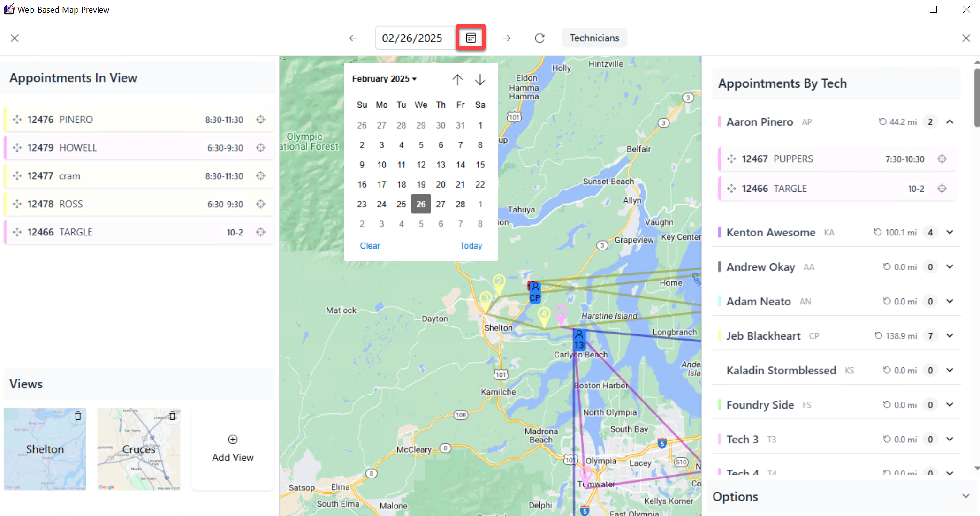Click Add View tile

tap(233, 449)
